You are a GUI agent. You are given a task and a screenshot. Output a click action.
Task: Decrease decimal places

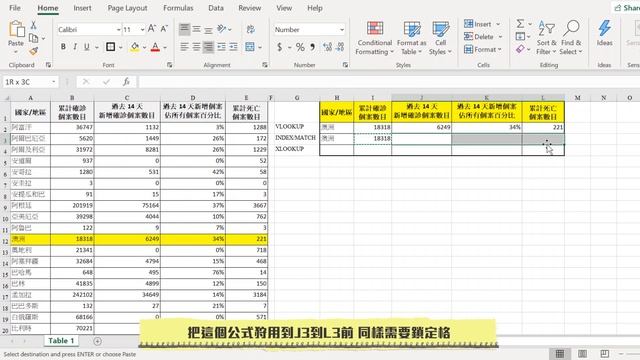pos(340,47)
